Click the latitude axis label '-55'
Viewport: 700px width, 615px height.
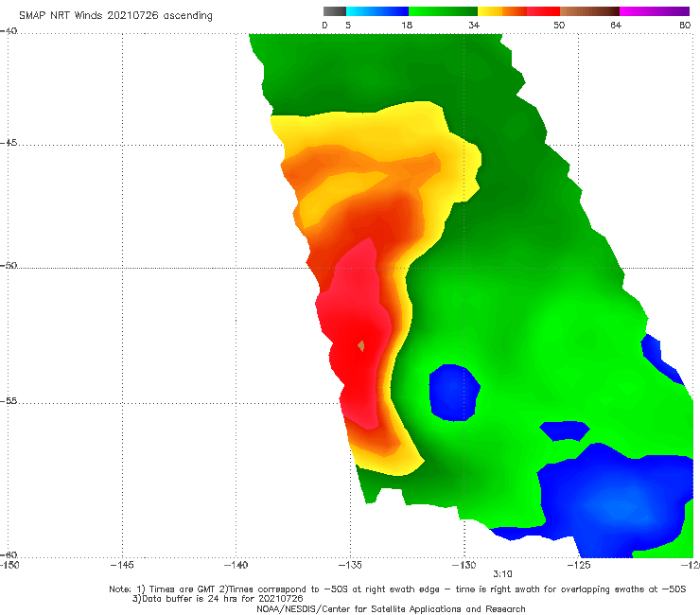point(9,401)
